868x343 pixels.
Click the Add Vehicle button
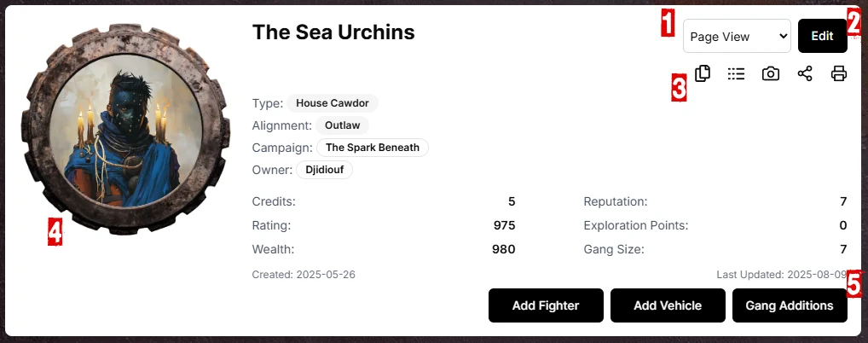pos(668,305)
